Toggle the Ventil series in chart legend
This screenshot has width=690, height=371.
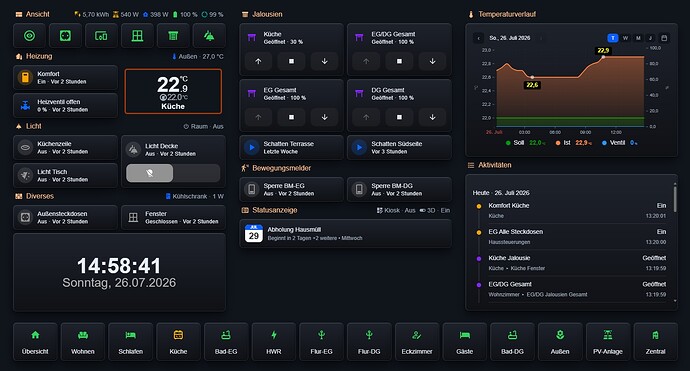(x=620, y=143)
